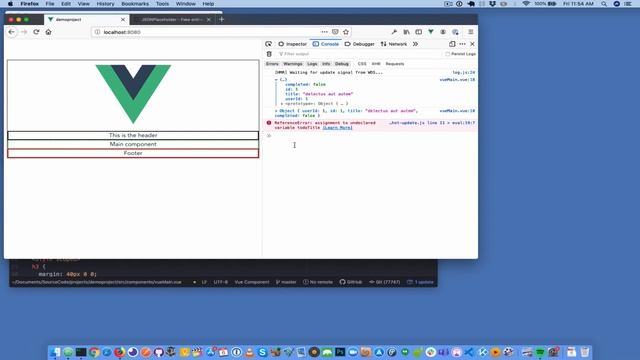The height and width of the screenshot is (360, 640).
Task: Reload the localhost page
Action: click(36, 32)
